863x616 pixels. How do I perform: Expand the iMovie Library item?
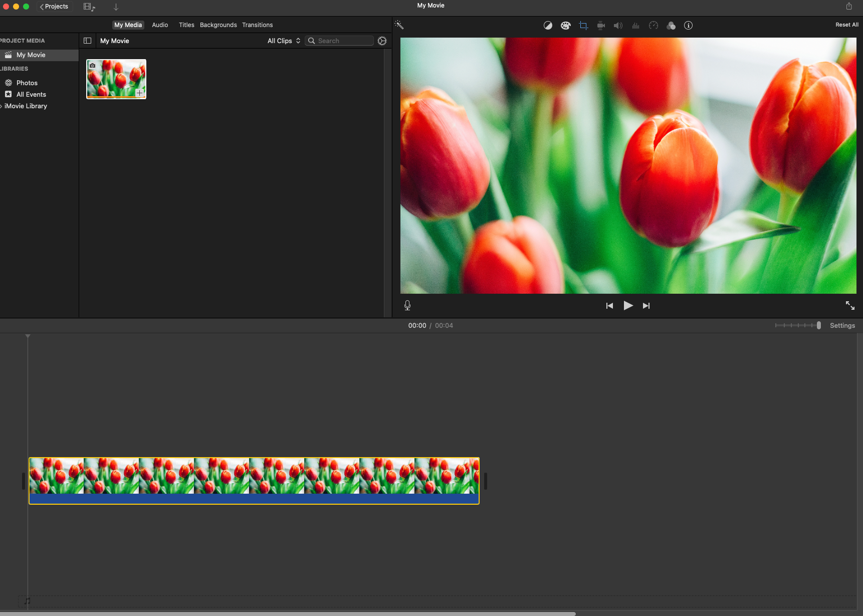point(1,106)
